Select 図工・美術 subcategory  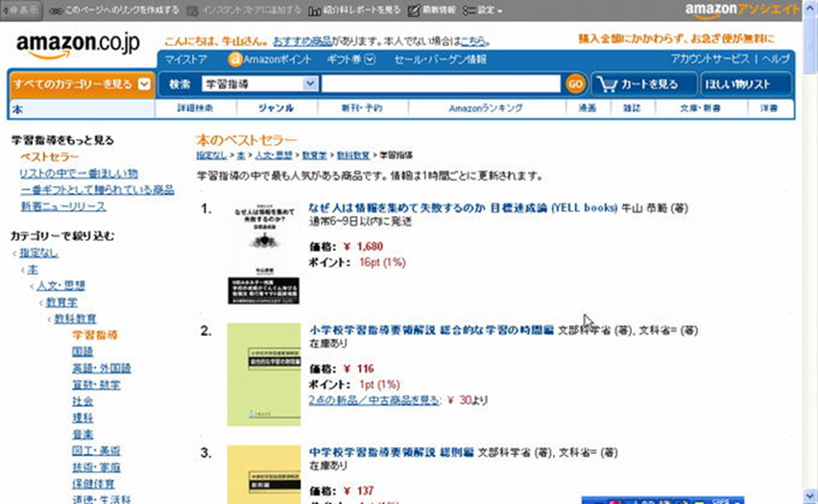coord(96,451)
